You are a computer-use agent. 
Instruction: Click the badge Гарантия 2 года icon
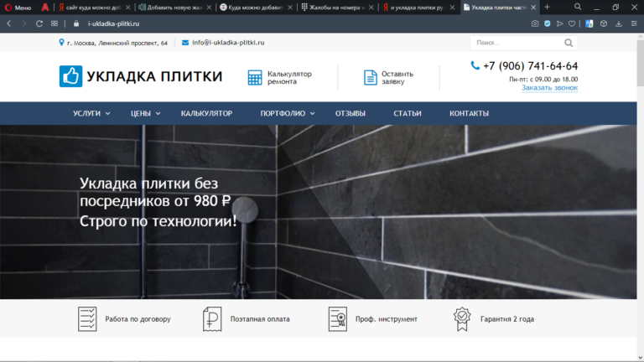point(462,319)
